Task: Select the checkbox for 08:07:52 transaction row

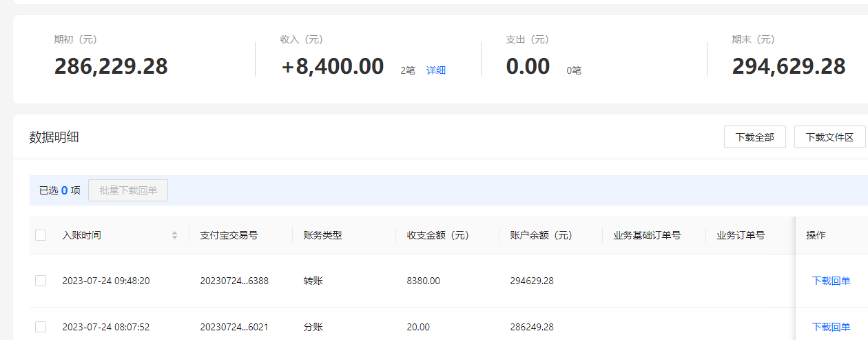Action: (x=41, y=327)
